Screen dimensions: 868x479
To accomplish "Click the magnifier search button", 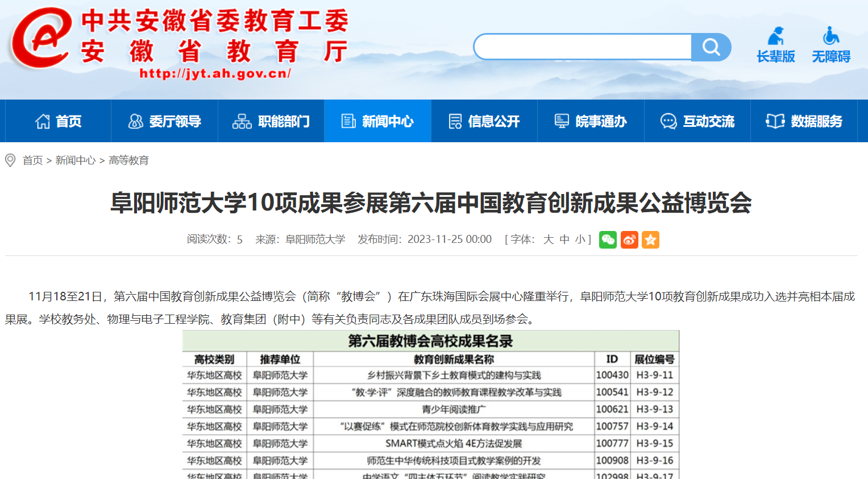I will click(x=711, y=47).
